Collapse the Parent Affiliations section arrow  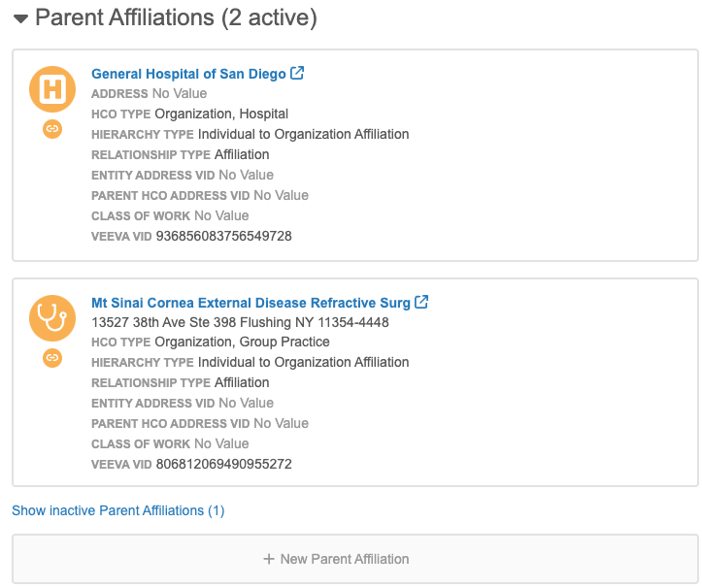coord(20,18)
